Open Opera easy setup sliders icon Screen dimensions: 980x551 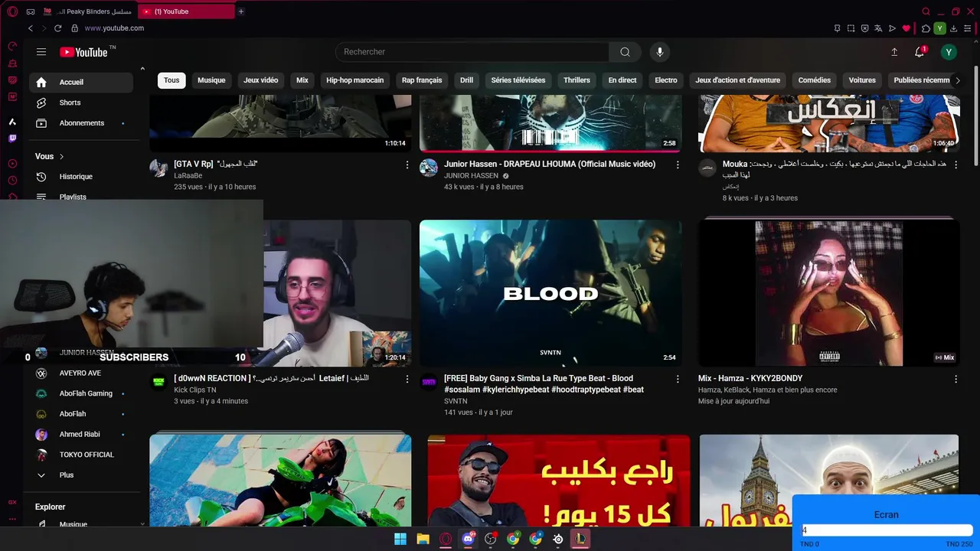(x=968, y=28)
